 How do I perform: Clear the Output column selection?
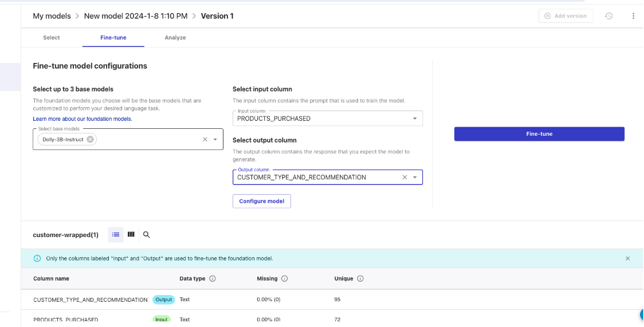[x=405, y=178]
